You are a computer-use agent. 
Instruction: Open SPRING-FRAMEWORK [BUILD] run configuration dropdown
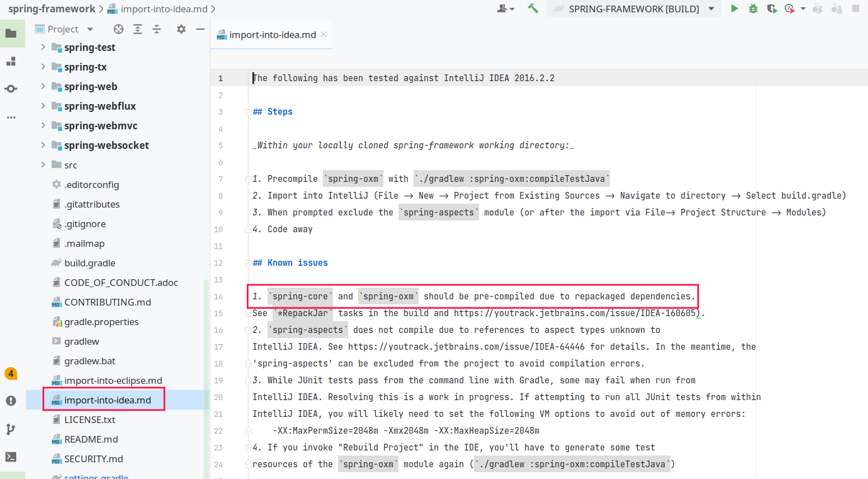point(634,8)
